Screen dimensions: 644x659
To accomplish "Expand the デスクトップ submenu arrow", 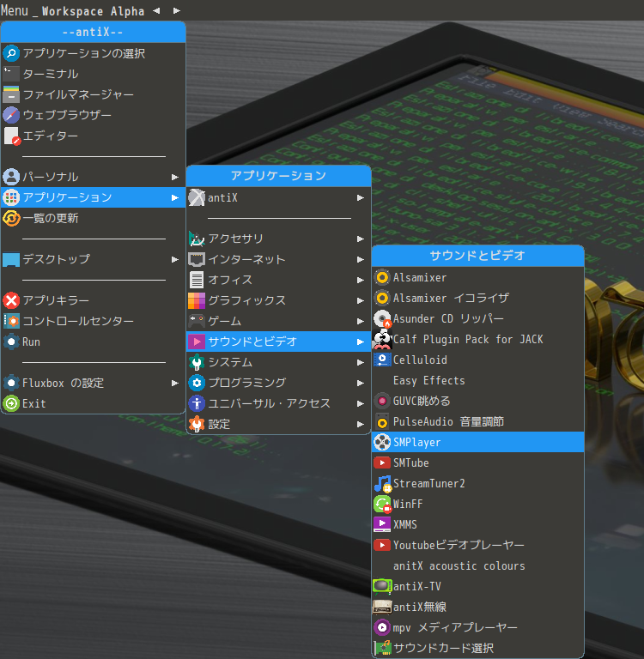I will (175, 259).
